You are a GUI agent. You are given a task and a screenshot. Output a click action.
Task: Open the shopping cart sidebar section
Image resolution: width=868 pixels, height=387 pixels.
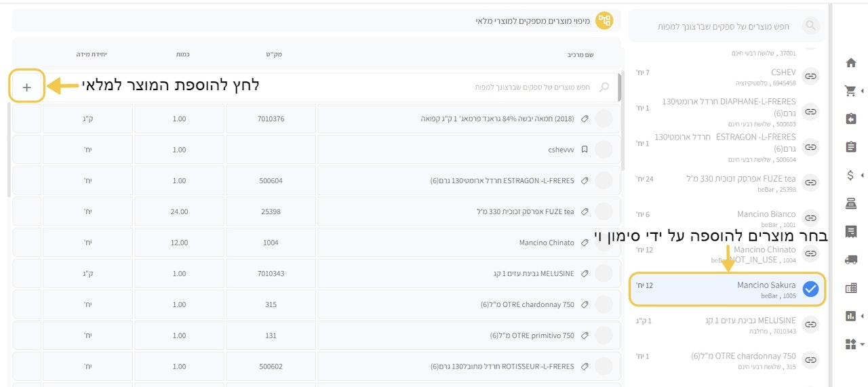[x=850, y=90]
